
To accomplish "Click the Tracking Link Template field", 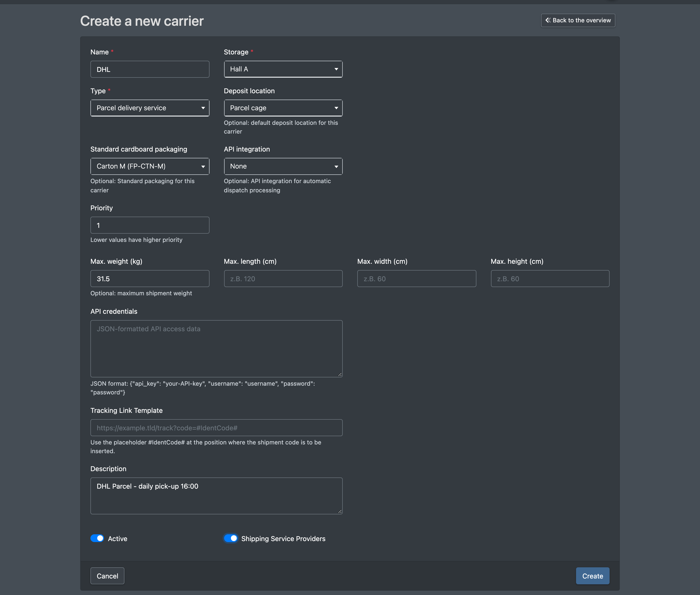I will 216,428.
